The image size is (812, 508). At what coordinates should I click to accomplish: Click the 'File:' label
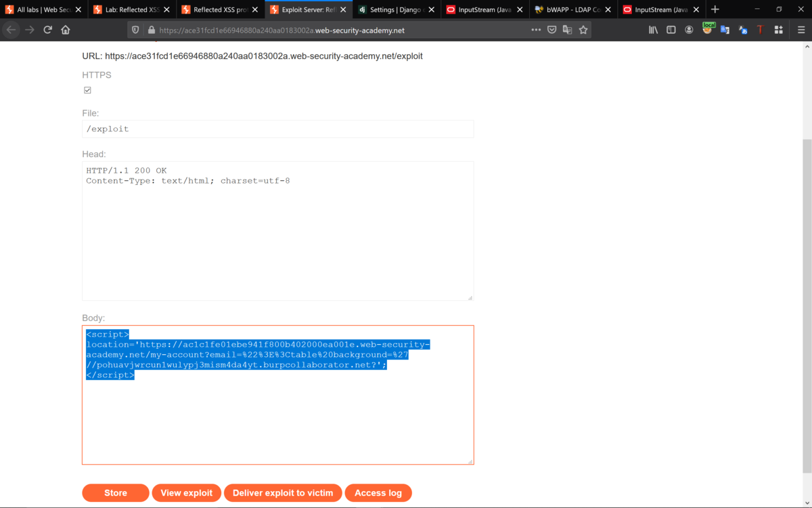pyautogui.click(x=91, y=113)
